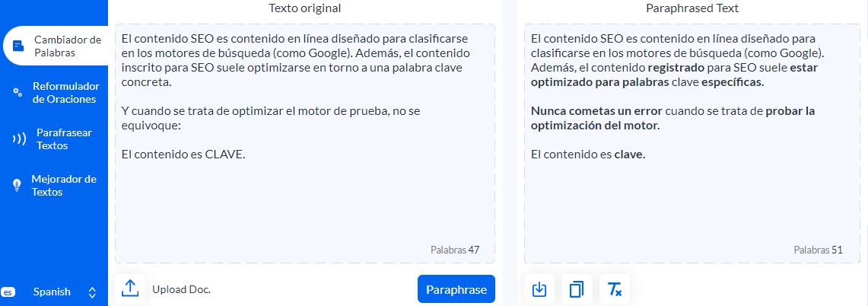Click the 'Texto original' heading
This screenshot has width=868, height=306.
click(x=305, y=8)
